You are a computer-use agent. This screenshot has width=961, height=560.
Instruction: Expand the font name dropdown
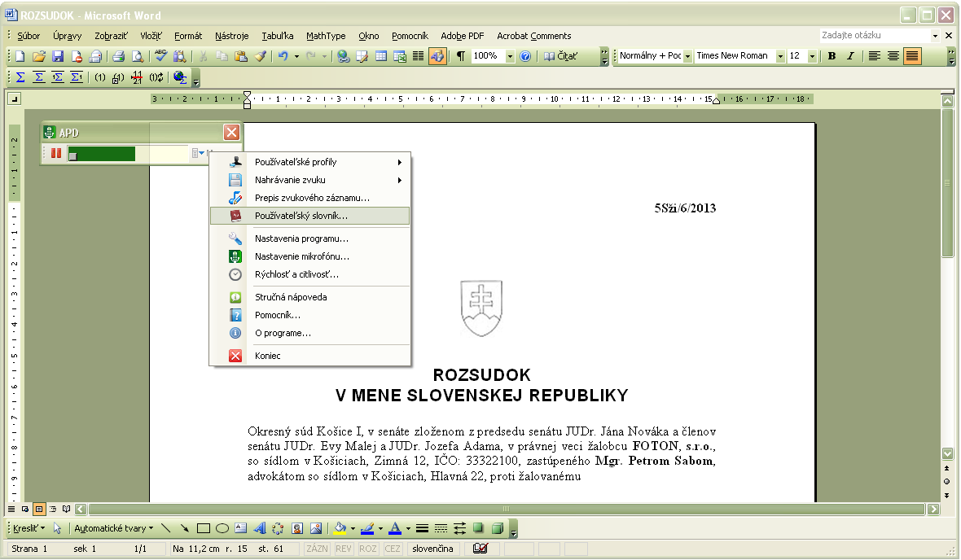tap(780, 56)
